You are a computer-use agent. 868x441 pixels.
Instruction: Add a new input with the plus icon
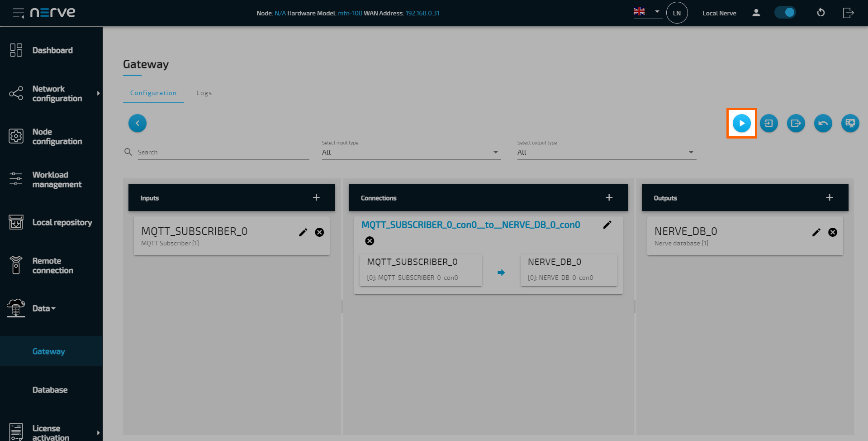(x=316, y=197)
